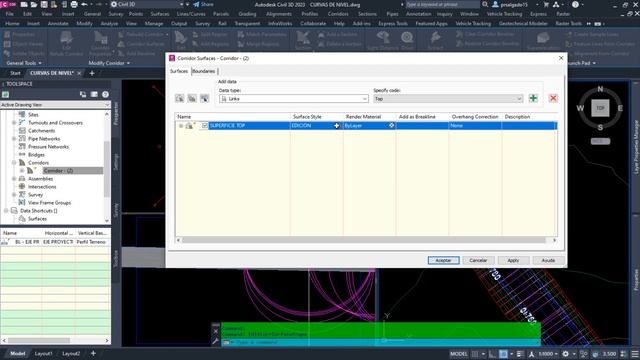Click the Toolspace panorama display icon
The width and height of the screenshot is (640, 360).
point(94,94)
